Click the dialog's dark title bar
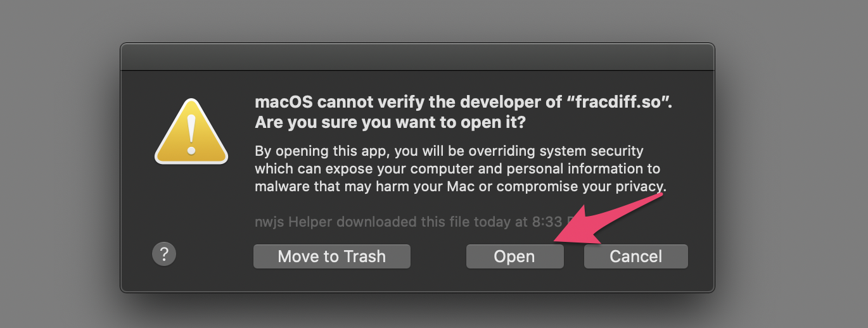The image size is (868, 328). pos(418,57)
